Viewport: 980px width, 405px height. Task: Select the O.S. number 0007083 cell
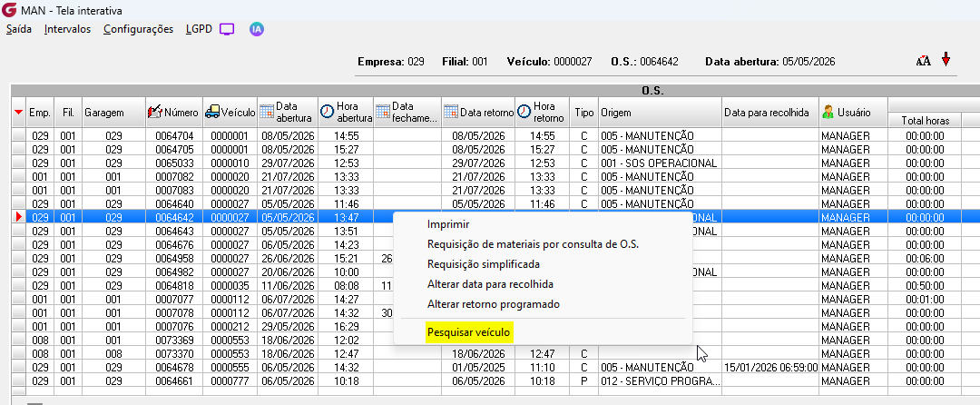coord(176,190)
